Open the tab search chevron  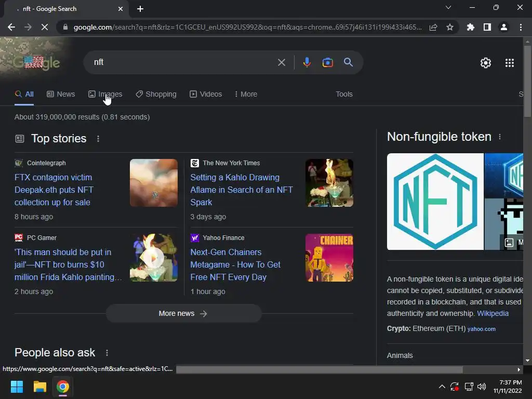[448, 7]
